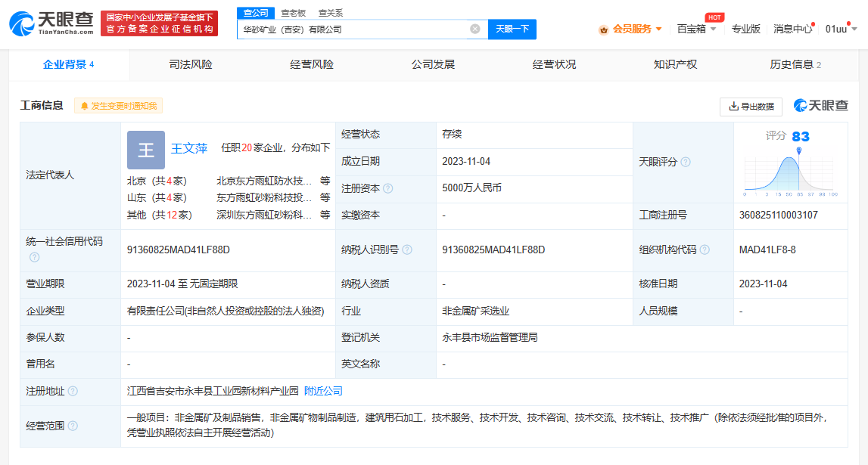Click the help icon next to 注册资本
This screenshot has height=465, width=868.
[388, 188]
